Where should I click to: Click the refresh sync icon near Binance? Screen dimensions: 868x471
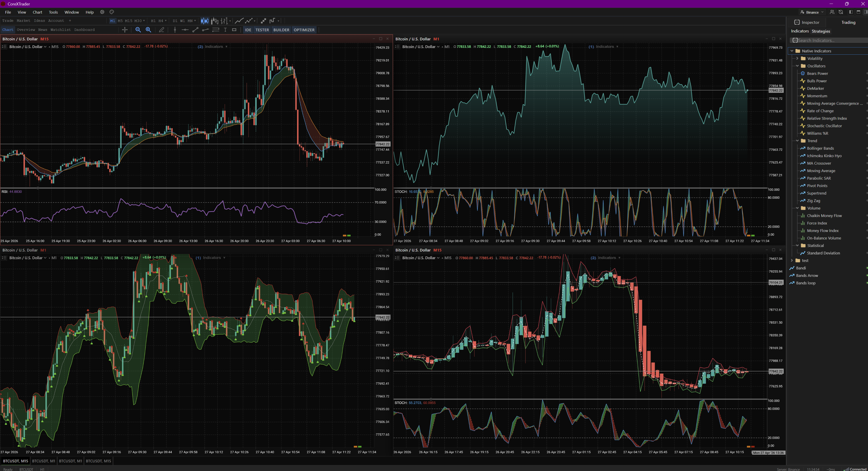coord(841,12)
